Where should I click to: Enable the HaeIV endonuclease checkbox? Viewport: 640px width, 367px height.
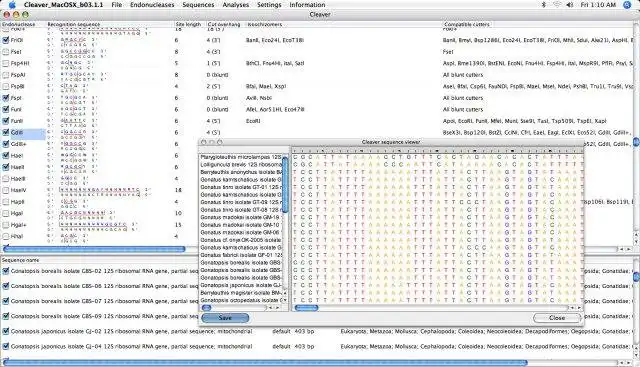(6, 190)
